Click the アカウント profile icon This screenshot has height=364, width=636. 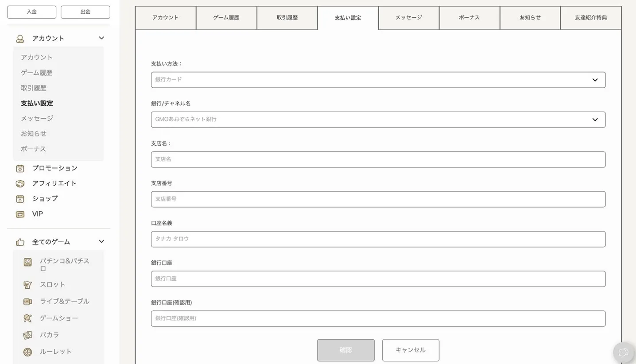(19, 38)
